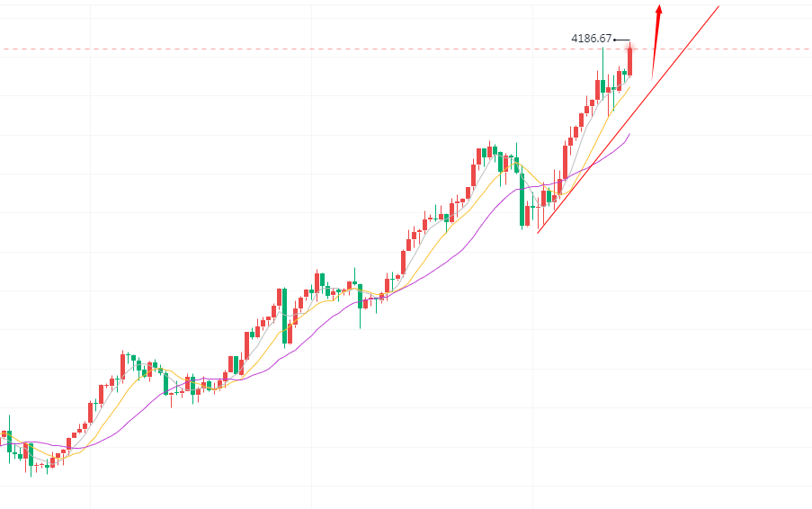
Task: Click the arrowhead tip of the red arrow
Action: (x=660, y=5)
